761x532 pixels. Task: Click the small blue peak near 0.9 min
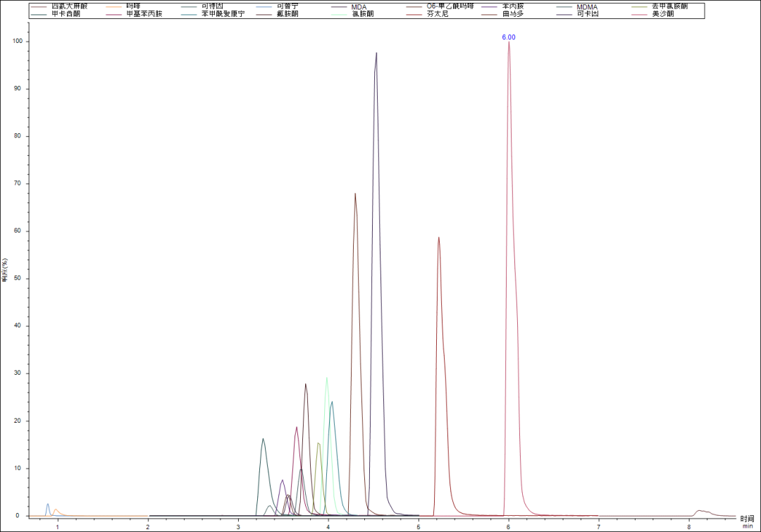[x=48, y=505]
